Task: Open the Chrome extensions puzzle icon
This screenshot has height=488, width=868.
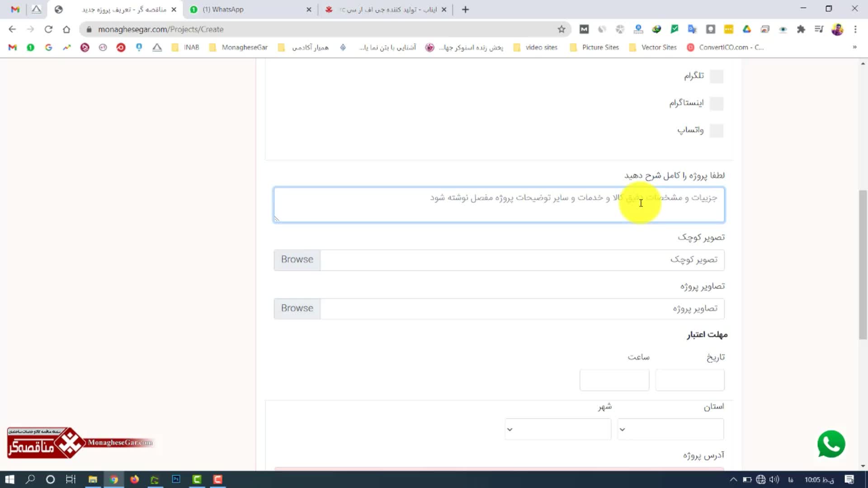Action: (x=801, y=29)
